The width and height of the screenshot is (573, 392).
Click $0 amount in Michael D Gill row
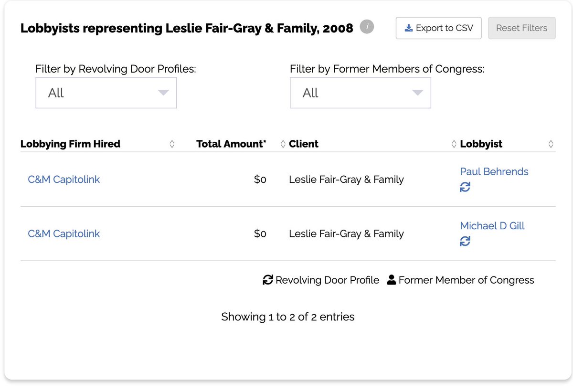pyautogui.click(x=260, y=234)
